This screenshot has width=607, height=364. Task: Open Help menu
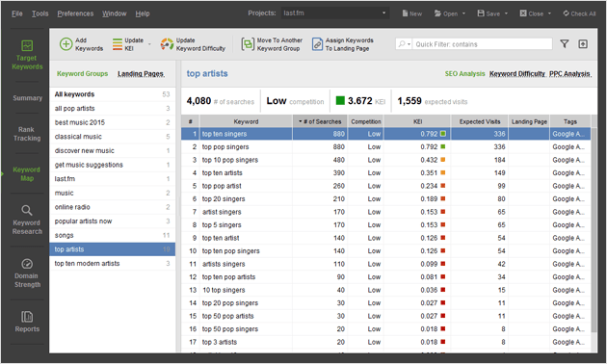[143, 13]
